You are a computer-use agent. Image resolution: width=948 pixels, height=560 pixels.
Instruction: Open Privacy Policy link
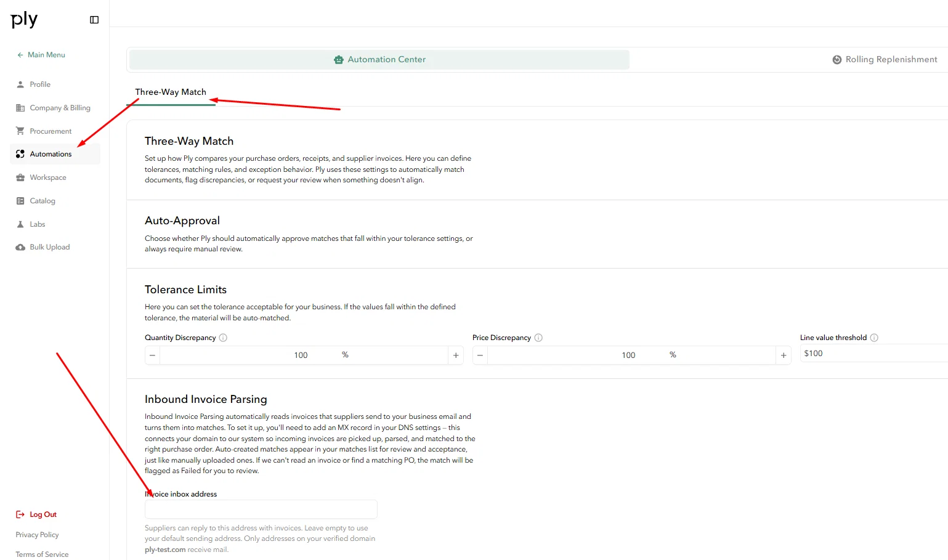[x=37, y=535]
